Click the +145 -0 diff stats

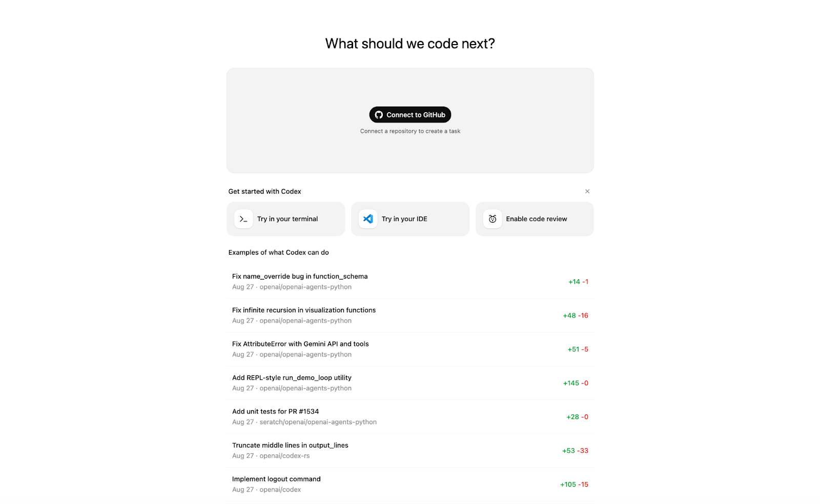576,383
